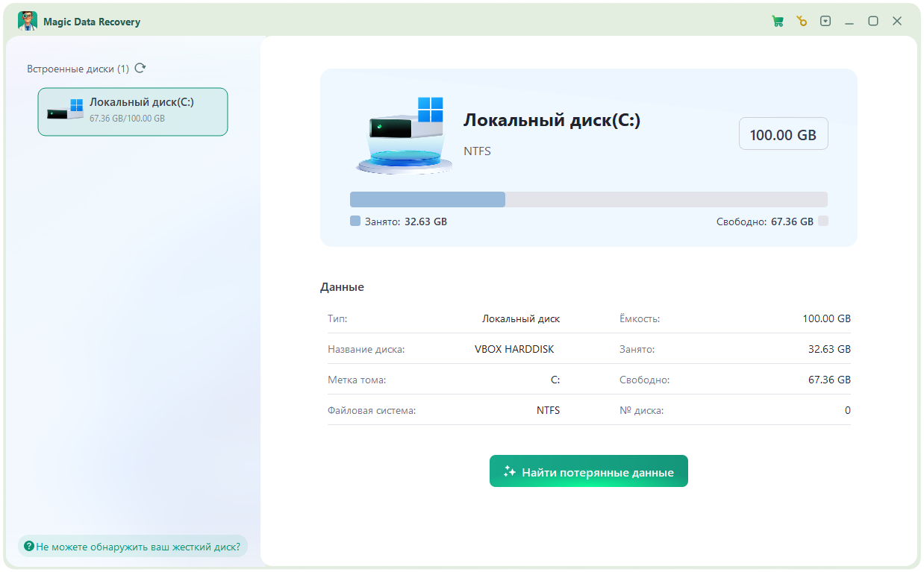Select 'Локальный диск(C:)' in the sidebar
The width and height of the screenshot is (924, 572).
[x=133, y=110]
